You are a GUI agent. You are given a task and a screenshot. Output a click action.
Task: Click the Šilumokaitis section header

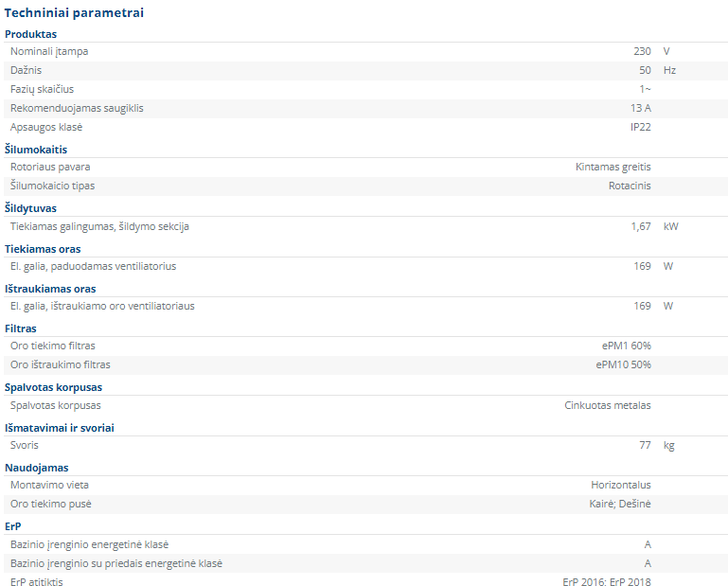(x=36, y=150)
